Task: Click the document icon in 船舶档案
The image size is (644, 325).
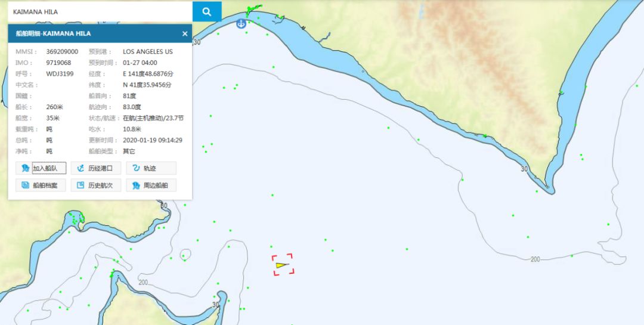Action: [x=25, y=185]
